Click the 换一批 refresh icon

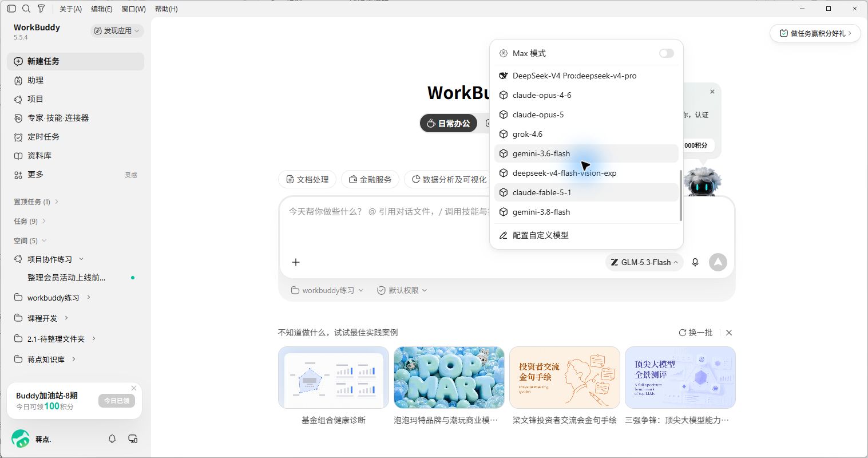click(x=683, y=333)
